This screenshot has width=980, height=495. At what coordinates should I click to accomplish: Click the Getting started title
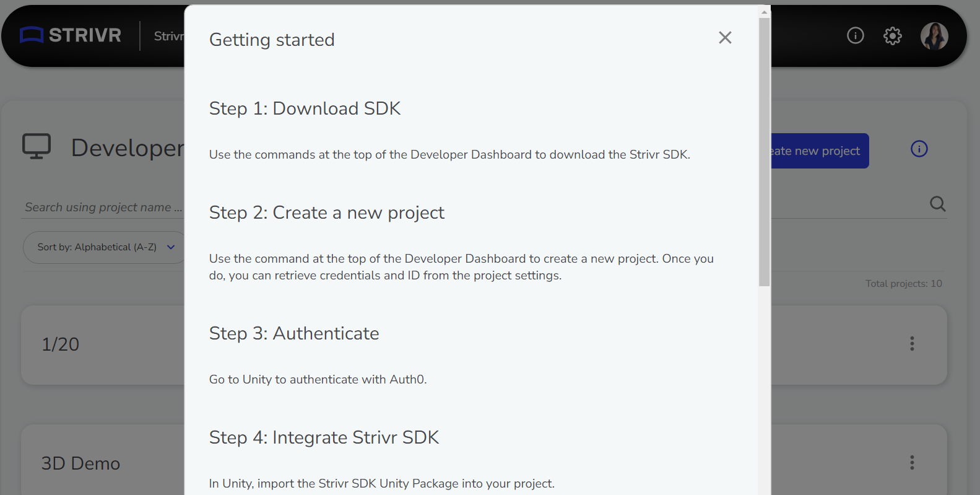point(272,40)
